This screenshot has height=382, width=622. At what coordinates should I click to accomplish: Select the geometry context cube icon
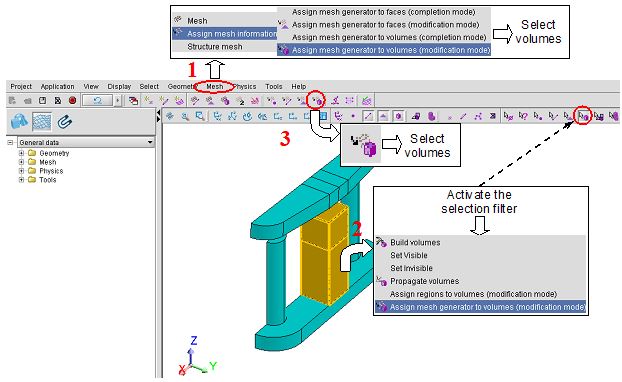tap(19, 121)
